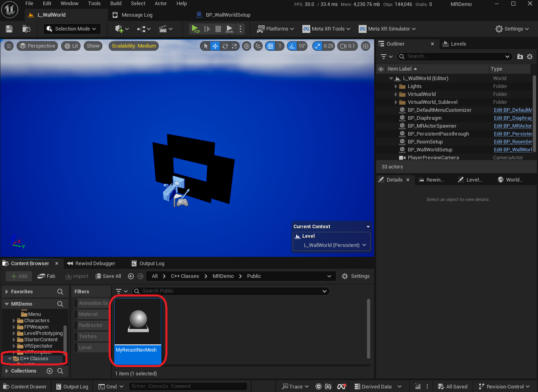Click the Edit BP_Diaphragm link
The image size is (538, 392).
pos(513,118)
